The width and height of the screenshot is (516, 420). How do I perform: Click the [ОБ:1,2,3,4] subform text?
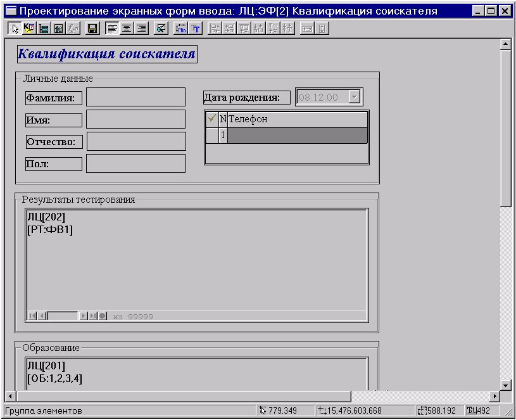pyautogui.click(x=54, y=378)
